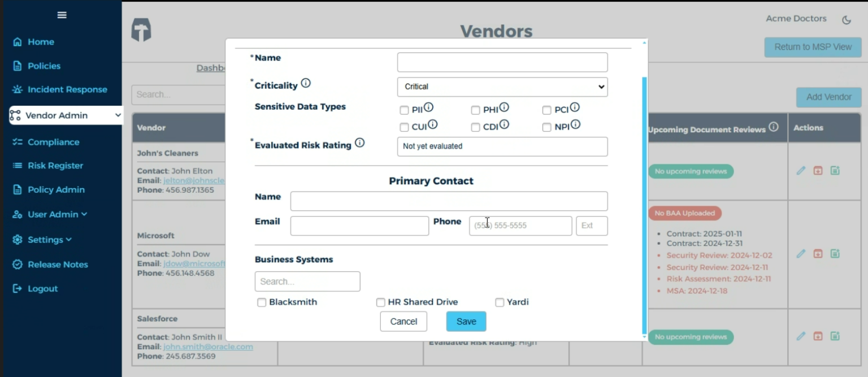Click the green add-document icon for Microsoft
868x377 pixels.
pyautogui.click(x=835, y=254)
